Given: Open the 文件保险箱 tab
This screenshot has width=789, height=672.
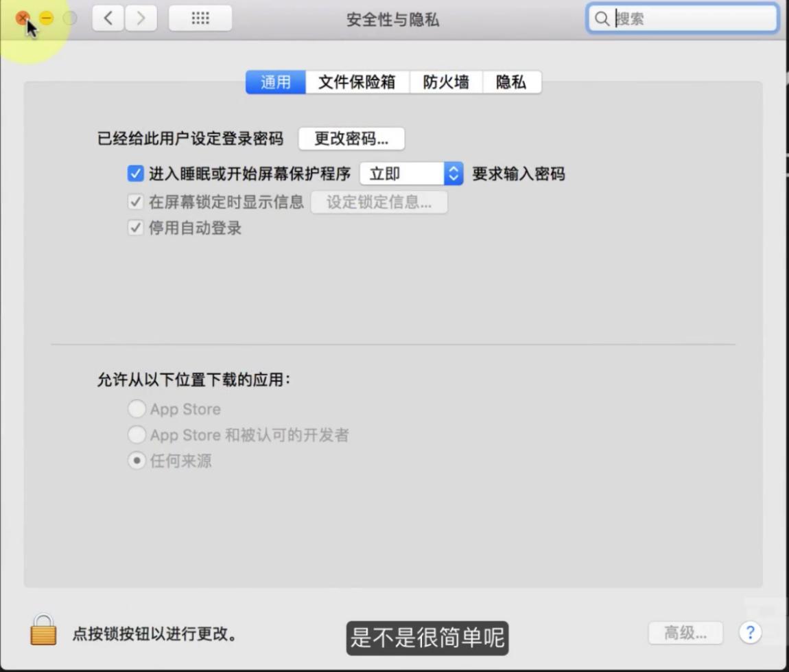Looking at the screenshot, I should [357, 82].
